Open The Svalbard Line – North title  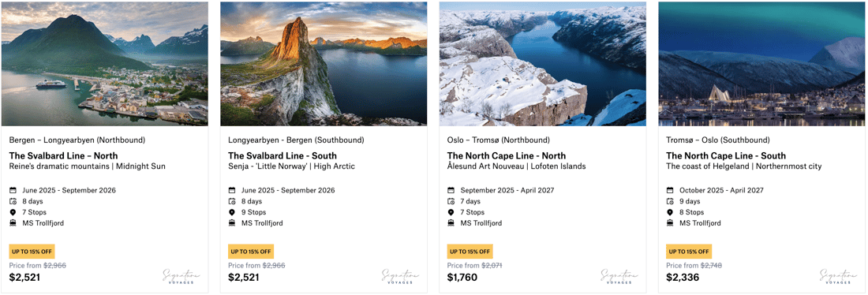click(x=64, y=155)
